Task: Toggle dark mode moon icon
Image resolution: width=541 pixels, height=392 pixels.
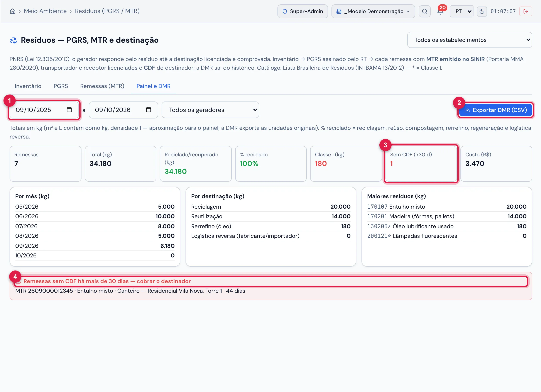Action: pyautogui.click(x=482, y=11)
